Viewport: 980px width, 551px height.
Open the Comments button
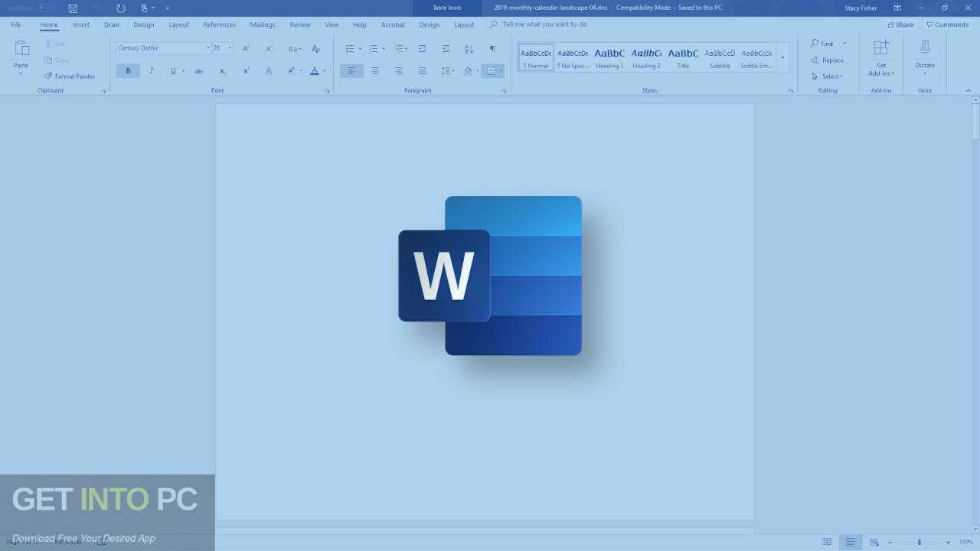(948, 24)
